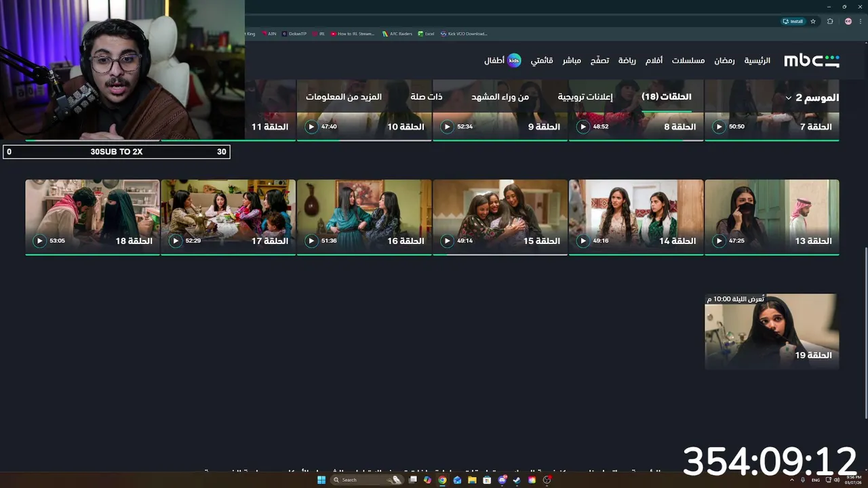Image resolution: width=868 pixels, height=488 pixels.
Task: Play episode 14 (49:16) play icon
Action: pyautogui.click(x=583, y=241)
